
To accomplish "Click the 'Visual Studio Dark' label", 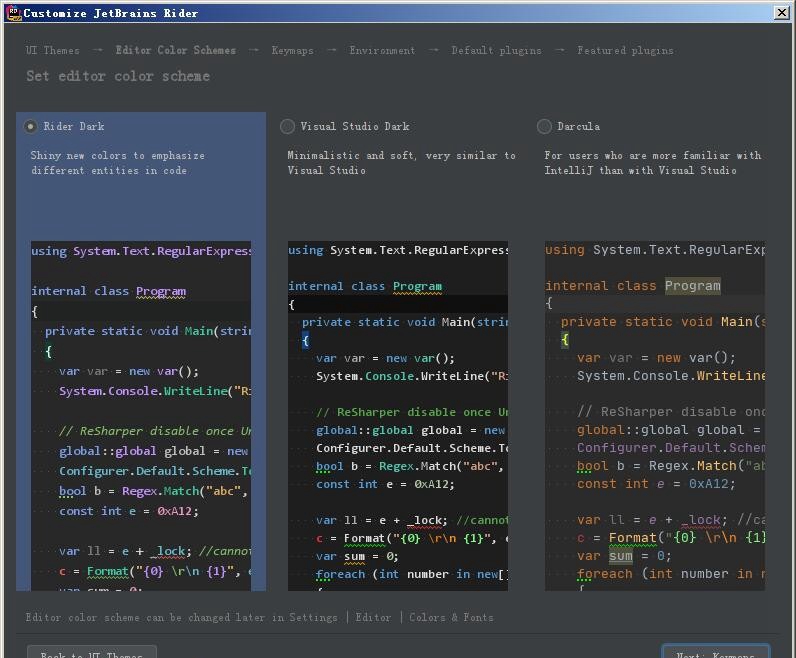I will (x=354, y=126).
